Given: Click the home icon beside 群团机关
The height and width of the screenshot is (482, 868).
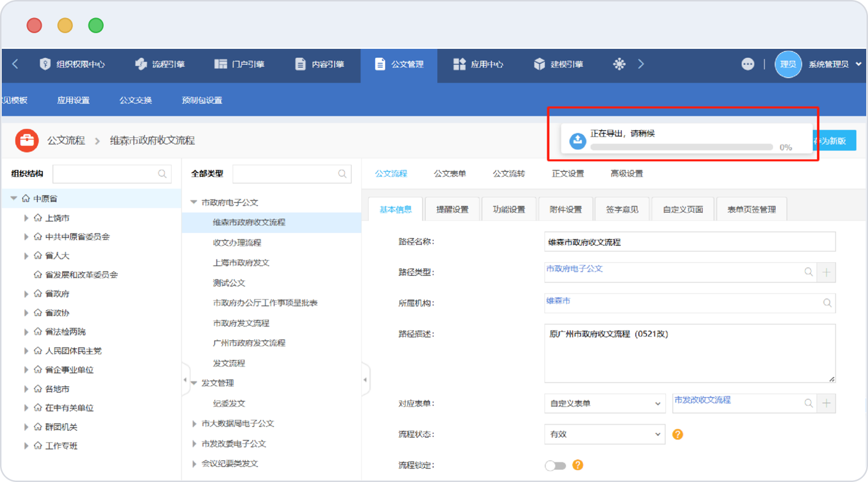Looking at the screenshot, I should (x=37, y=427).
